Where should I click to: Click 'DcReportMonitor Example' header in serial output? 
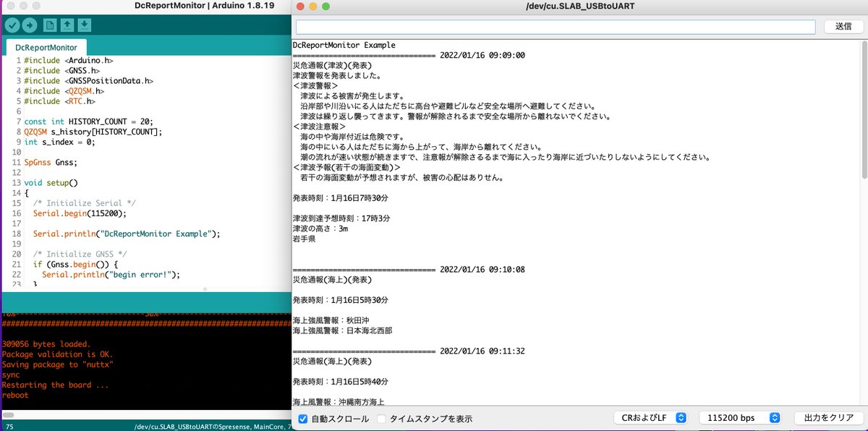(344, 45)
